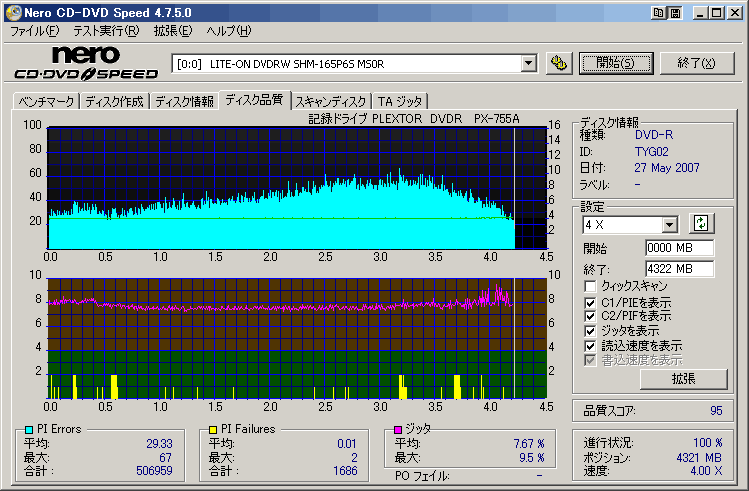Click the disc type DVD-R value
749x491 pixels.
click(654, 135)
